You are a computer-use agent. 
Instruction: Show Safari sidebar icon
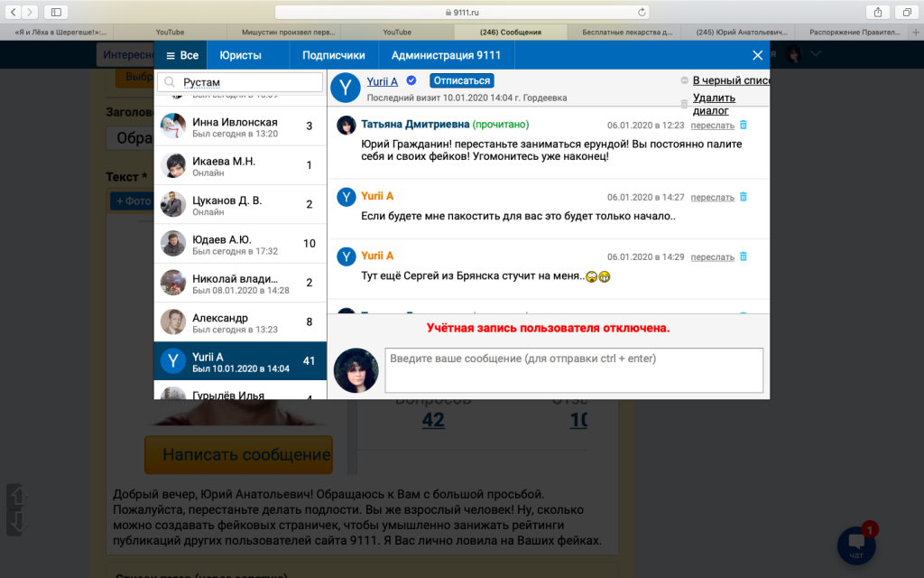pyautogui.click(x=56, y=12)
